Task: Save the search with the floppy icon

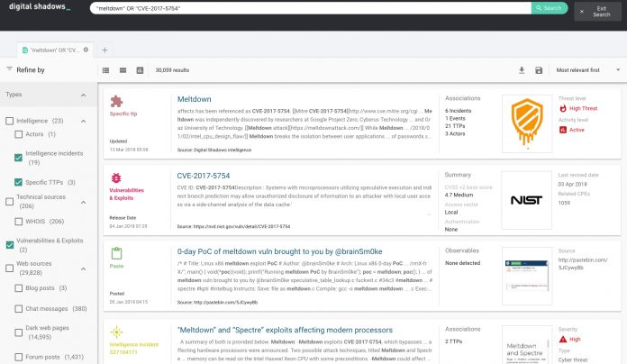Action: (539, 70)
